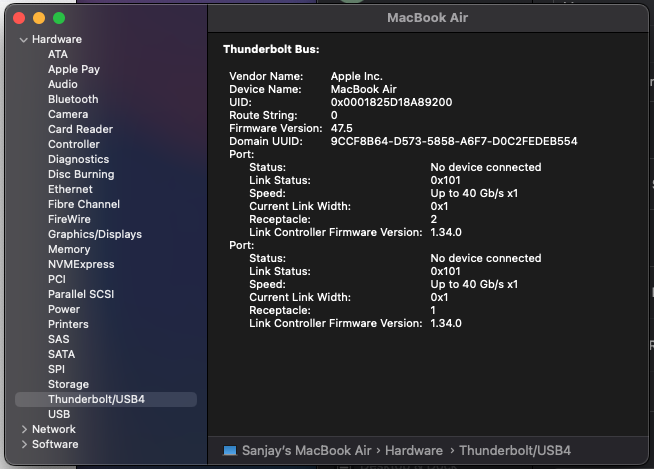This screenshot has width=654, height=469.
Task: Select Memory in the sidebar
Action: pos(69,250)
